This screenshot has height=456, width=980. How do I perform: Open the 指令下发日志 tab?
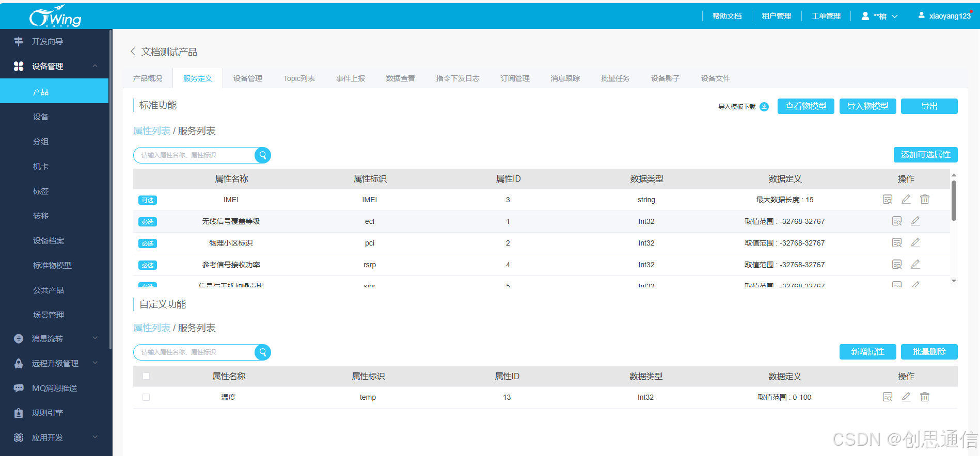(x=458, y=78)
